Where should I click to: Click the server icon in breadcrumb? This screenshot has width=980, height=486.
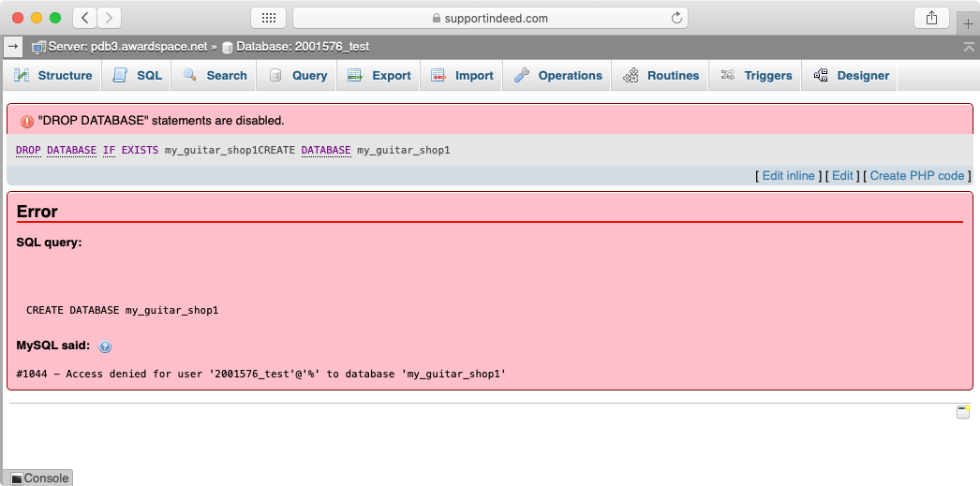click(38, 46)
